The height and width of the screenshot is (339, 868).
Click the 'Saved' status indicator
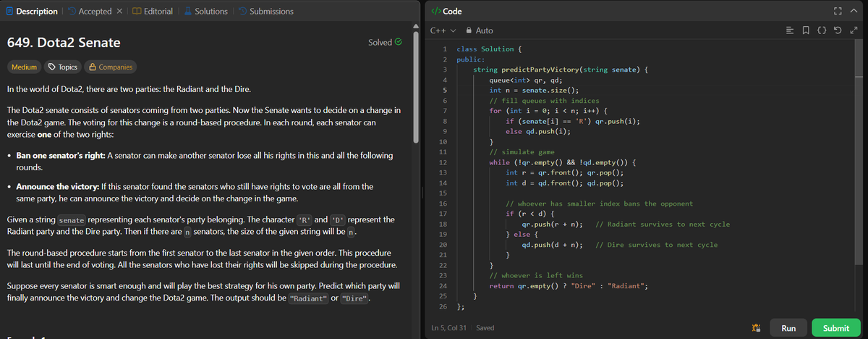coord(485,328)
